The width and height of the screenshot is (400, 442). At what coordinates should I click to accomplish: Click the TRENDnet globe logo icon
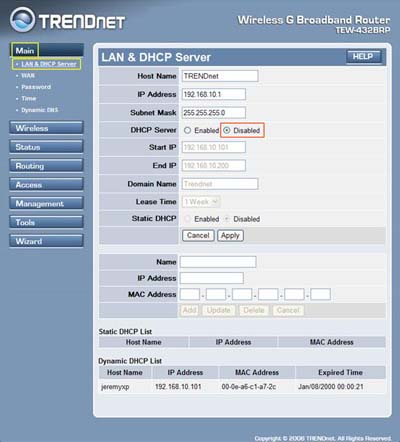22,20
